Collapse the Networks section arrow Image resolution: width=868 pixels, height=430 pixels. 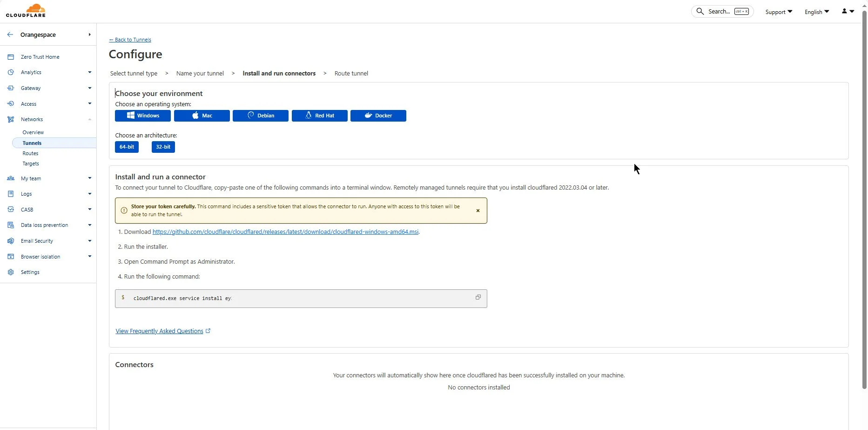pyautogui.click(x=90, y=119)
